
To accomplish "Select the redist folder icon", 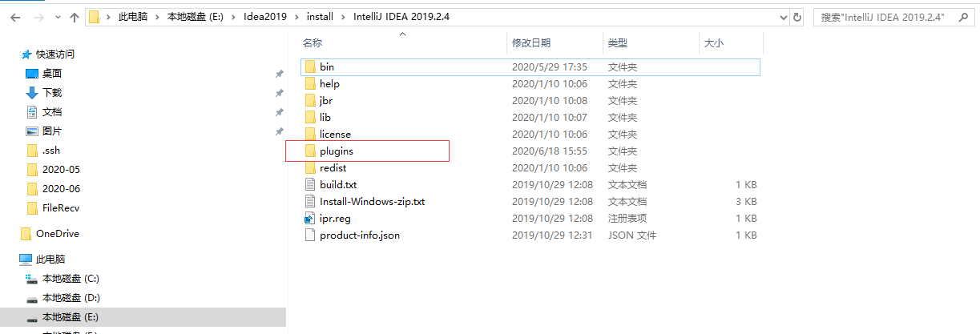I will [x=311, y=167].
